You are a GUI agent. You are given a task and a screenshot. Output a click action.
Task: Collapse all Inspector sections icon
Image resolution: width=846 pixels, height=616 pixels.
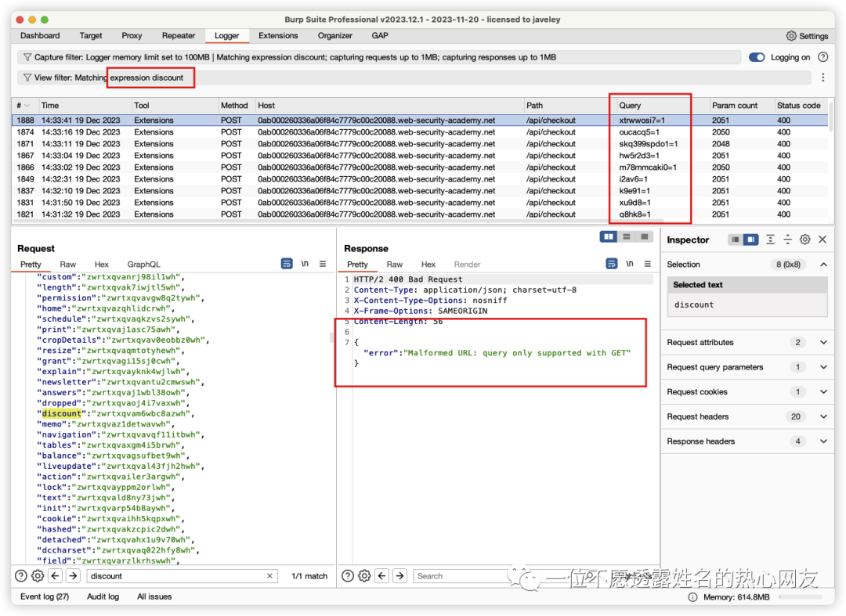(x=788, y=240)
